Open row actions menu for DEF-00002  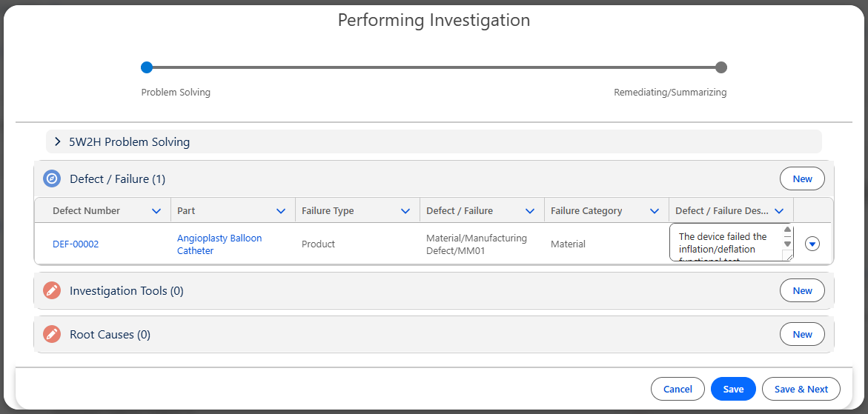coord(812,244)
